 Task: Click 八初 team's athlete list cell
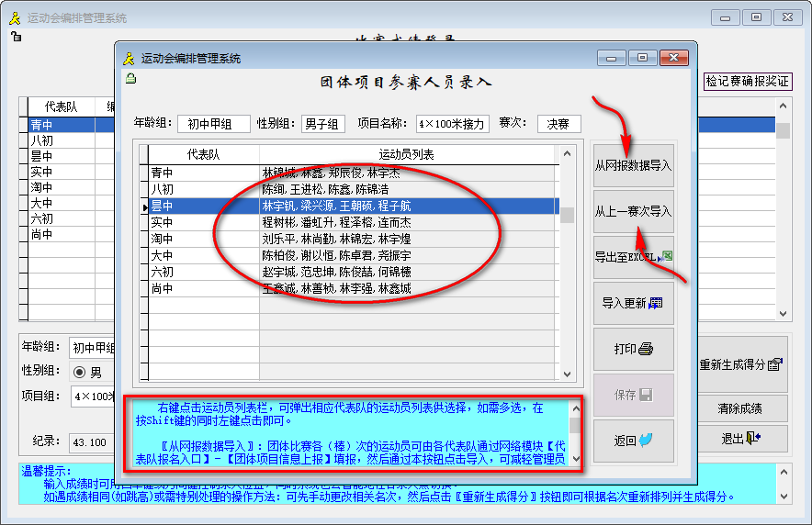409,189
